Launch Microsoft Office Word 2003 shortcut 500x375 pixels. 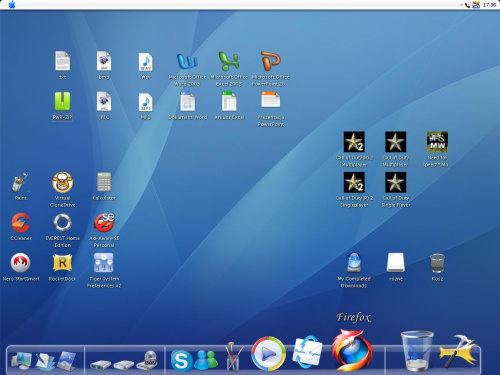pos(187,61)
